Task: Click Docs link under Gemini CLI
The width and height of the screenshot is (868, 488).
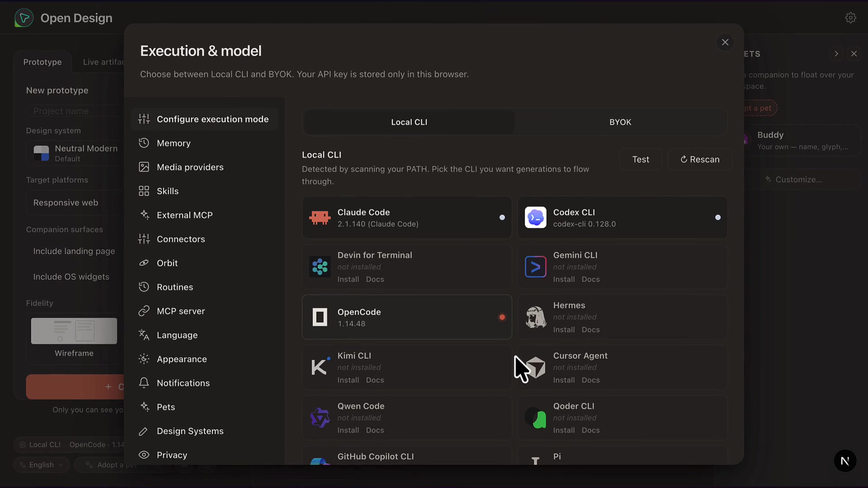Action: (x=590, y=279)
